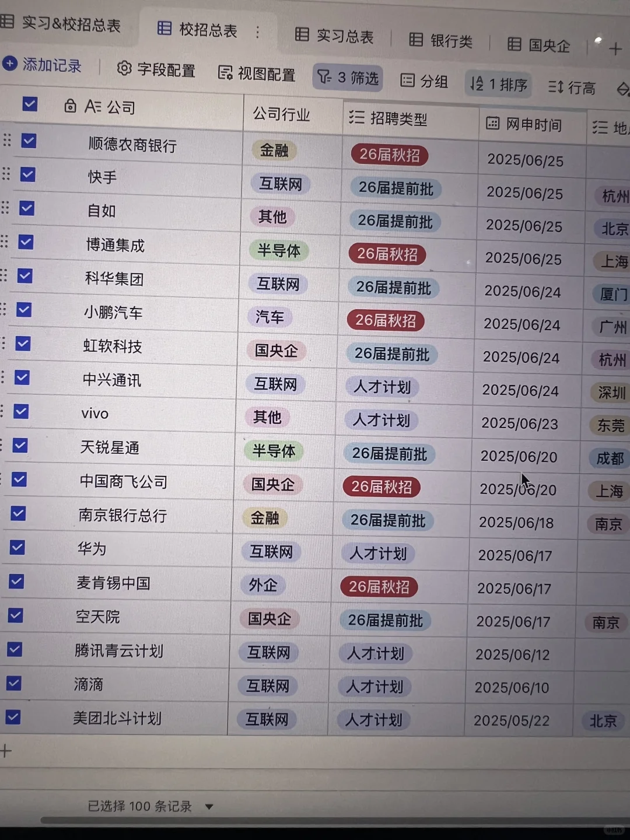This screenshot has width=630, height=840.
Task: Open the 3 筛选 filter panel
Action: point(348,78)
